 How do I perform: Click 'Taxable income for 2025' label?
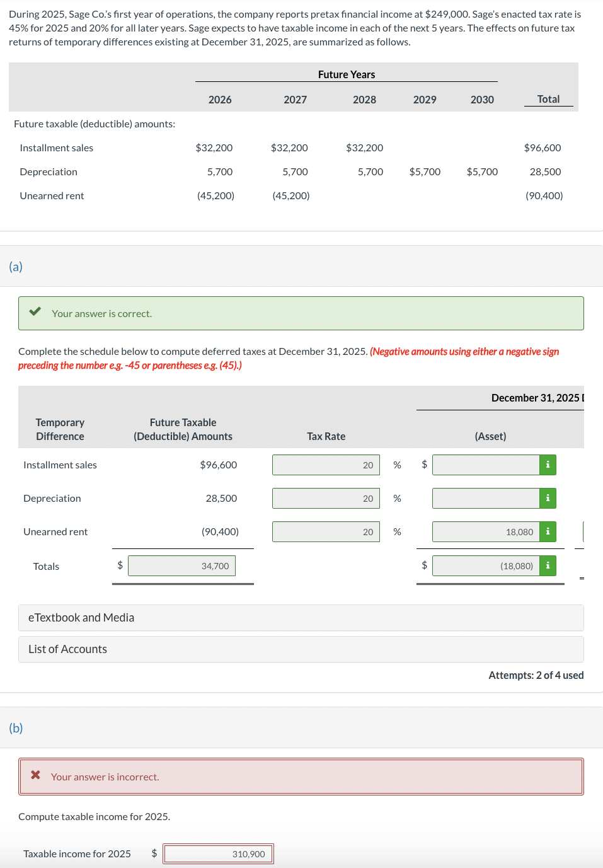77,854
